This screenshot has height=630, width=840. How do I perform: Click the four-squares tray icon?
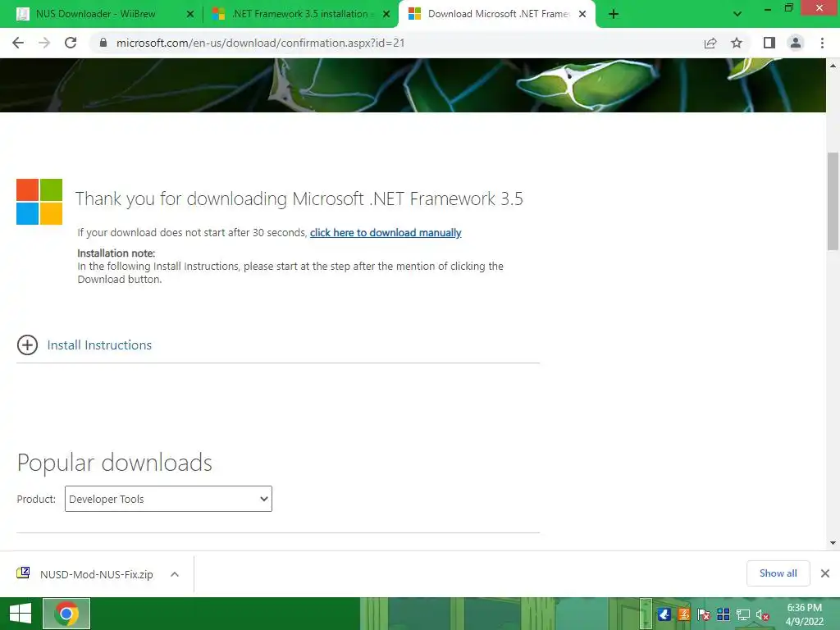click(x=724, y=615)
